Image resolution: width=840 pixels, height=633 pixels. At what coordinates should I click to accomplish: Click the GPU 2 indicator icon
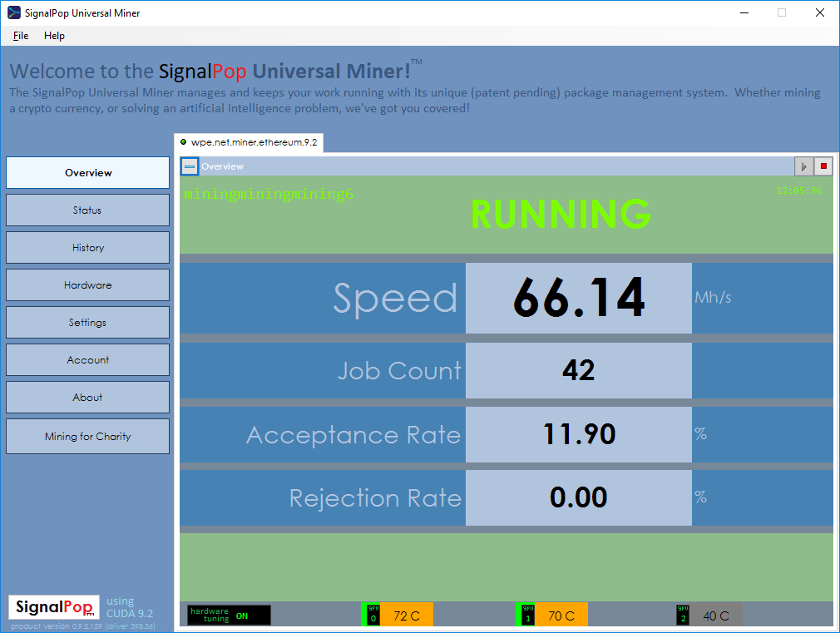[683, 615]
